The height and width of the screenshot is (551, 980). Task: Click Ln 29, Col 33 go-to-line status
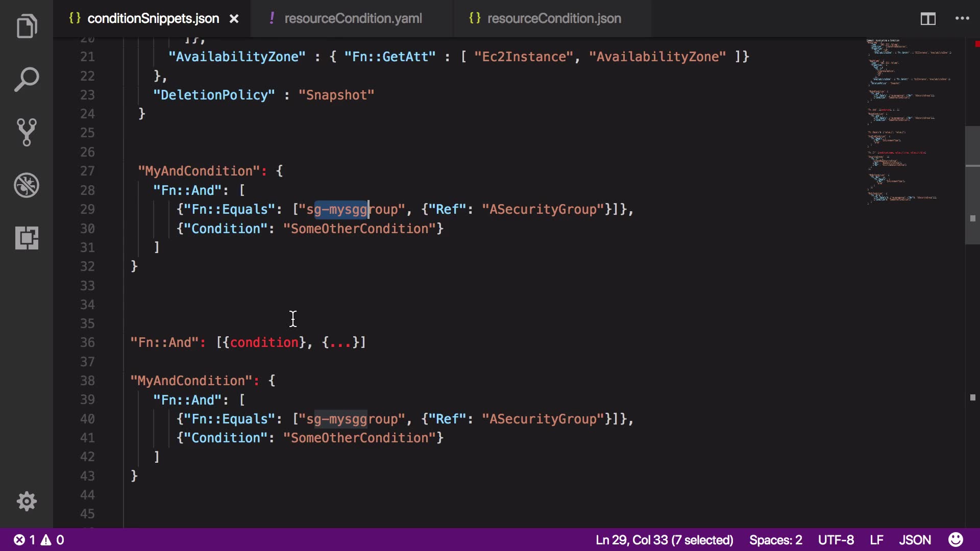[x=664, y=540]
